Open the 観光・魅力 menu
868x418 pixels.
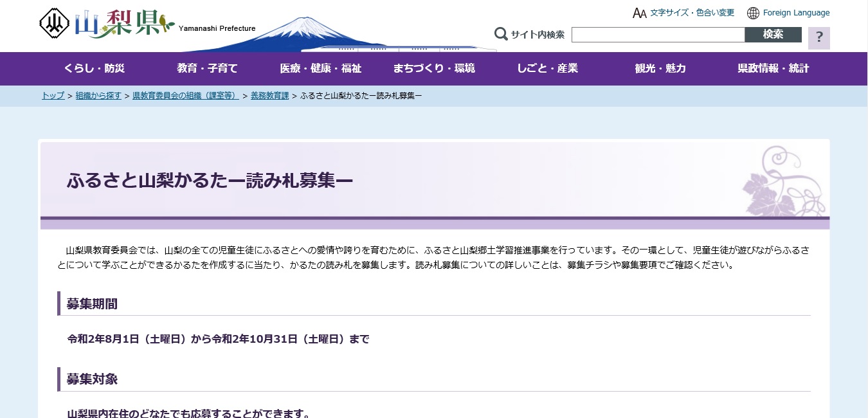[660, 68]
